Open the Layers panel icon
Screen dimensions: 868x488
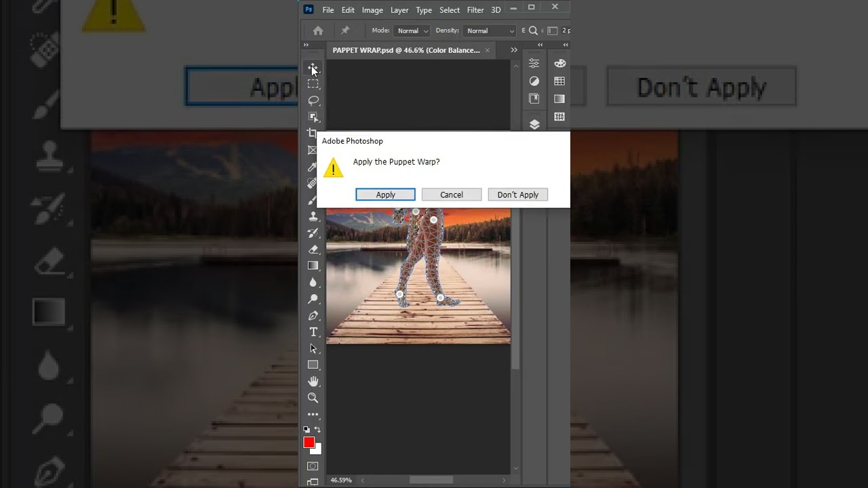click(x=534, y=124)
